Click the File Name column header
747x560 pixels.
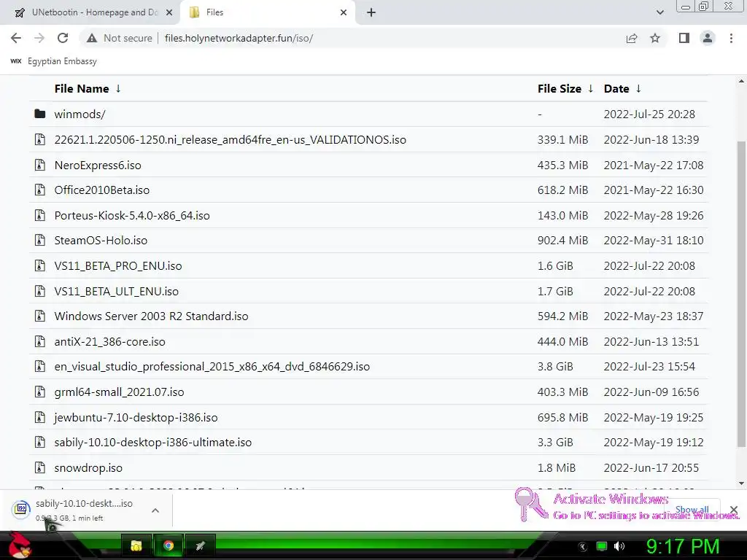tap(82, 88)
